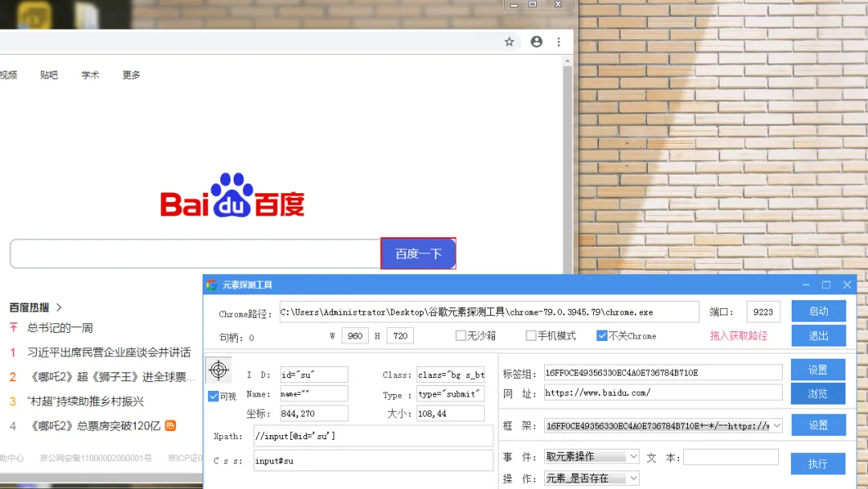Screen dimensions: 868x489
Task: Open Chrome's three-dot menu
Action: (559, 42)
